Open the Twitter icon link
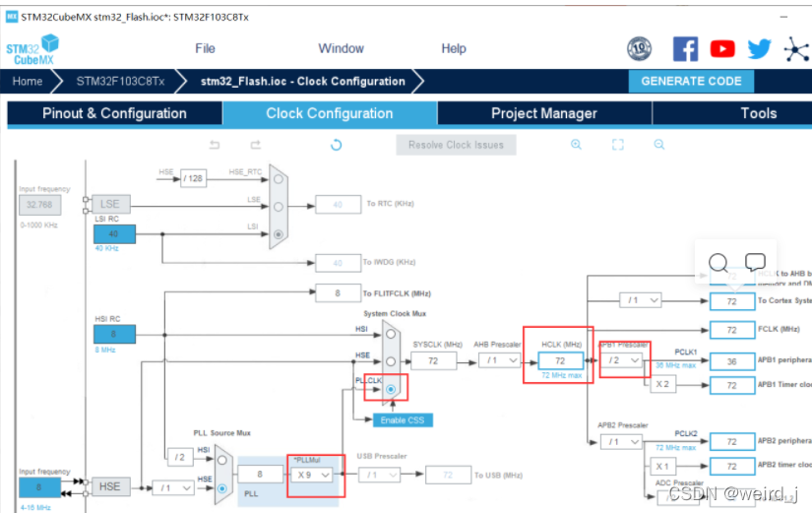812x513 pixels. click(x=759, y=49)
